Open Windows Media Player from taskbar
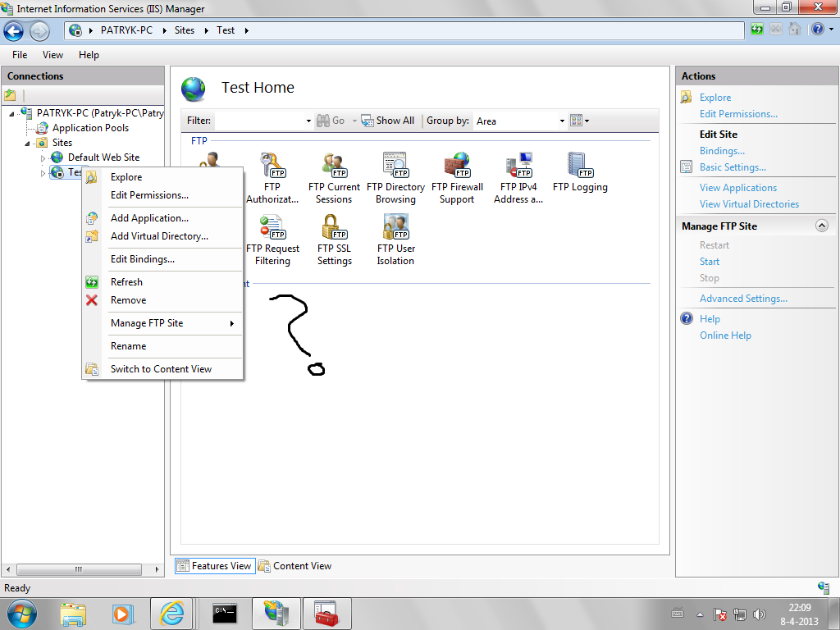Viewport: 840px width, 630px height. [x=123, y=614]
